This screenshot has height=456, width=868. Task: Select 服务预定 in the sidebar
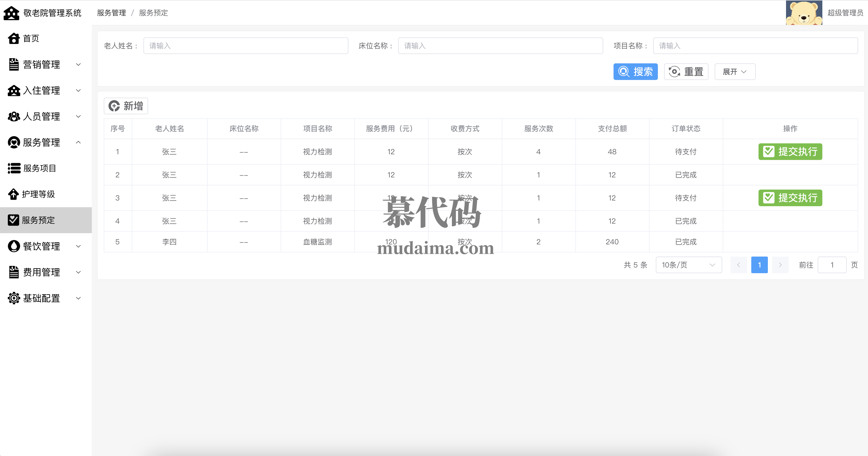(x=38, y=220)
